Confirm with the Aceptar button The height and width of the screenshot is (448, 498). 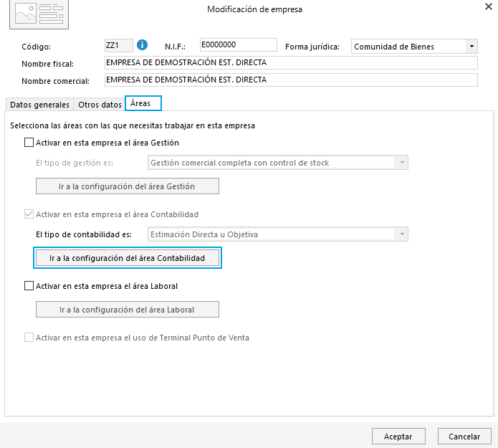coord(398,437)
